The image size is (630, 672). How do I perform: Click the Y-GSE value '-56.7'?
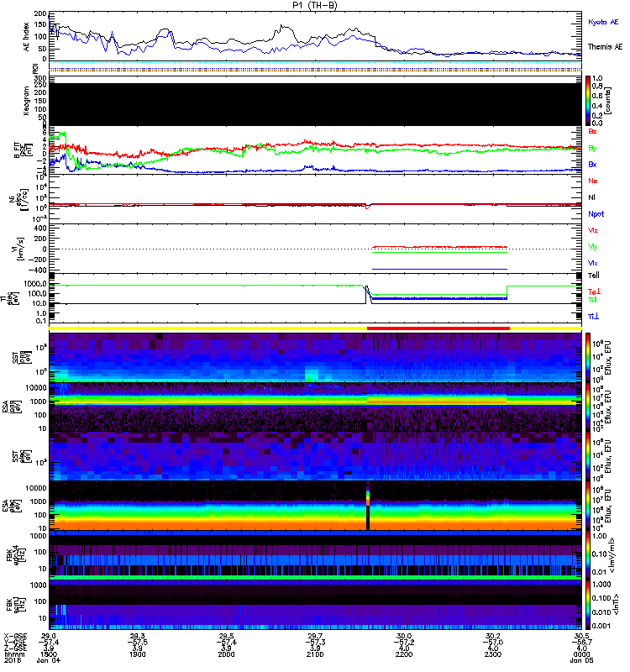(581, 643)
